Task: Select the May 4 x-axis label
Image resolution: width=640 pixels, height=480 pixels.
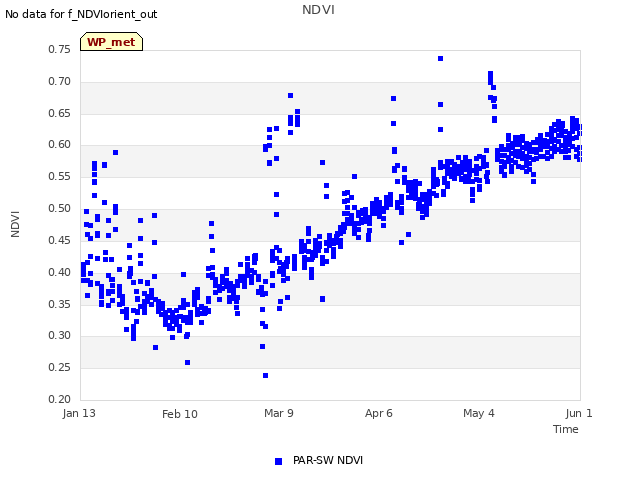Action: pos(478,413)
